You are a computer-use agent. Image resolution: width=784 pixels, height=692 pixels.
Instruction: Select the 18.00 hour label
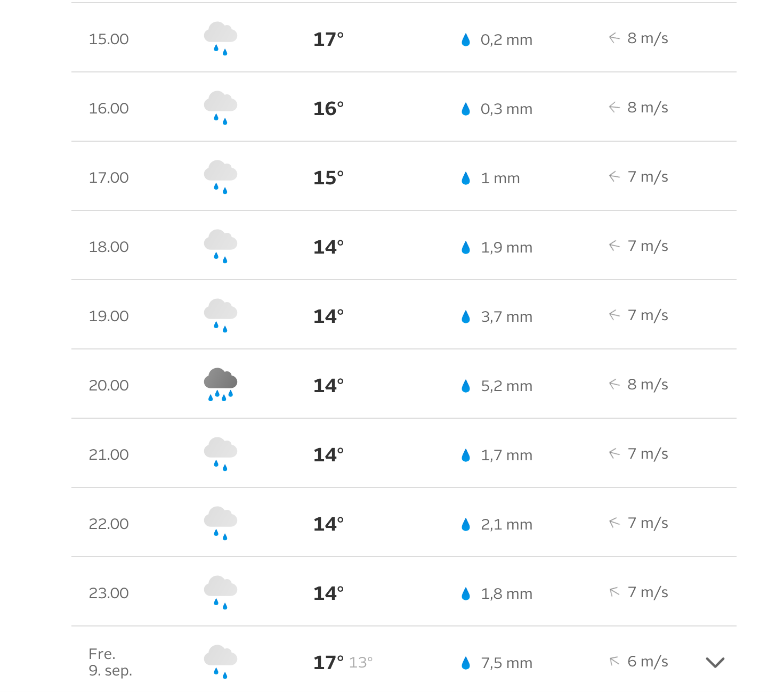109,247
